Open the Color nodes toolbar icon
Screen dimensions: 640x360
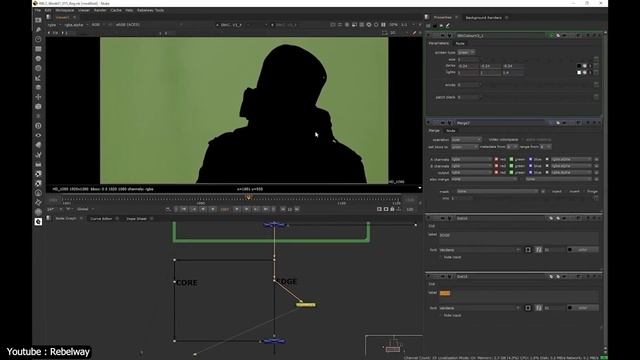click(x=38, y=59)
